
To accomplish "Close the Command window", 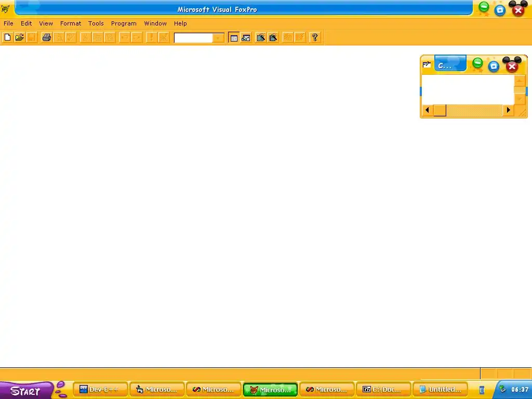I will pos(512,66).
